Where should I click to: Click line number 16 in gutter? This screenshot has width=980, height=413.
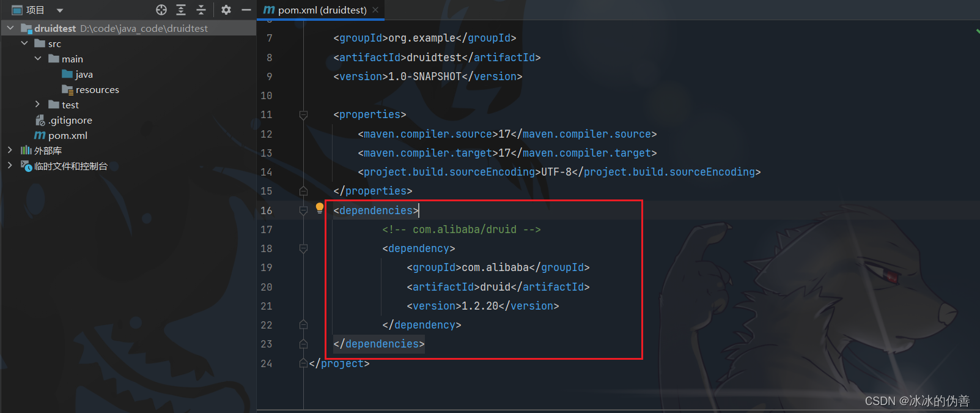coord(267,210)
